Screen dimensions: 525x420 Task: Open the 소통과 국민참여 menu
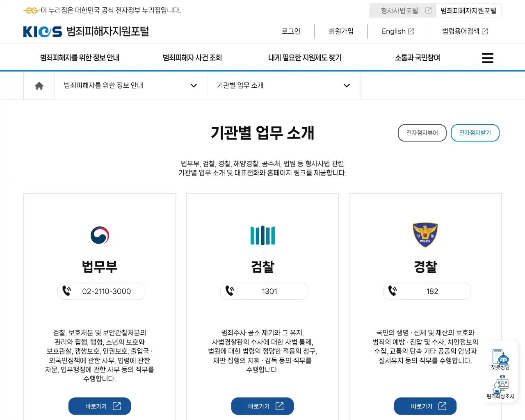pos(418,58)
